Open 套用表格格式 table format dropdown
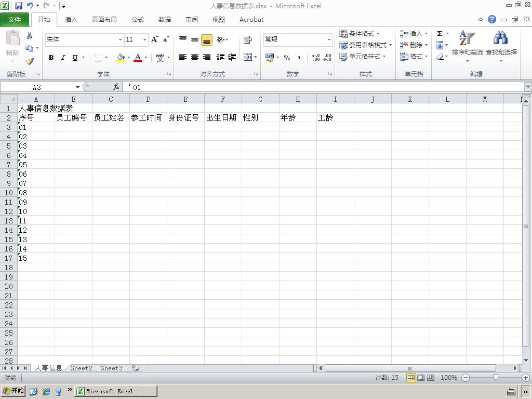The image size is (532, 399). [366, 45]
